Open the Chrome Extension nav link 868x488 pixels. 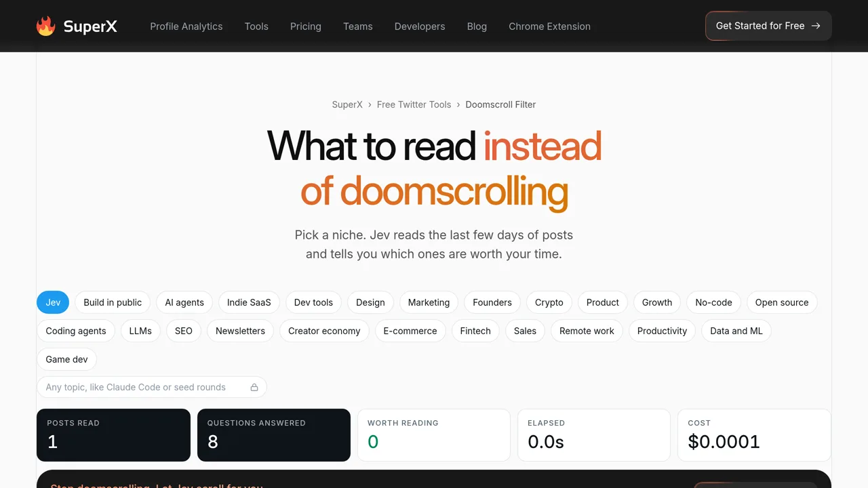549,26
